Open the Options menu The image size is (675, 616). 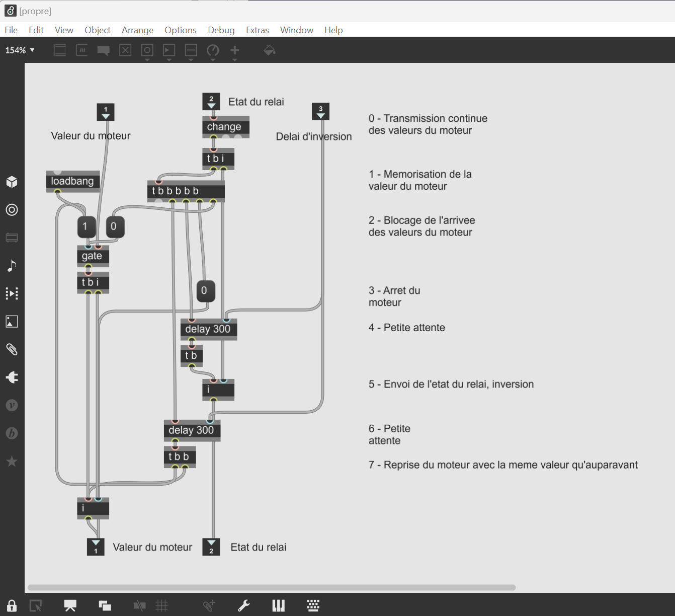(x=181, y=30)
